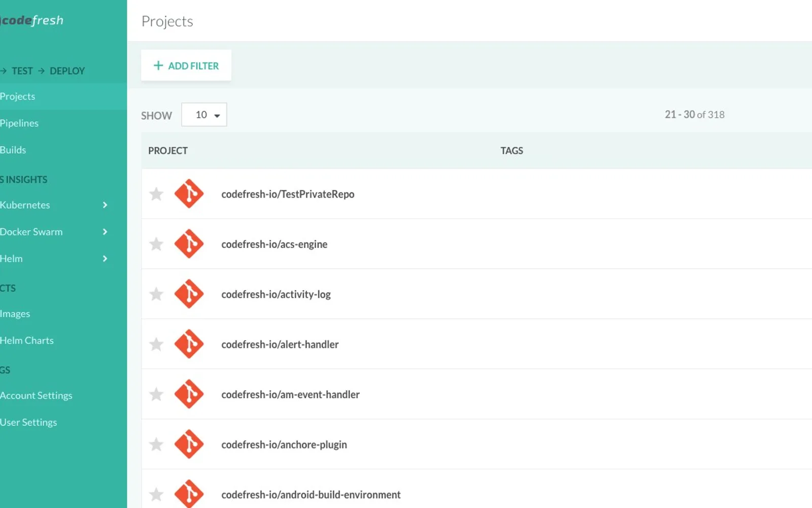
Task: Open Builds in the sidebar
Action: coord(13,150)
